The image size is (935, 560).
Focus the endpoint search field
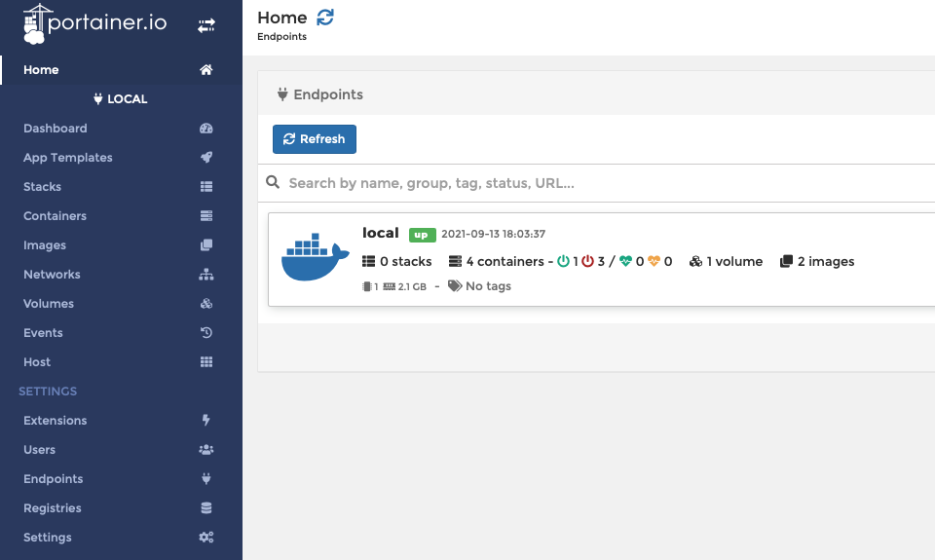pyautogui.click(x=604, y=183)
